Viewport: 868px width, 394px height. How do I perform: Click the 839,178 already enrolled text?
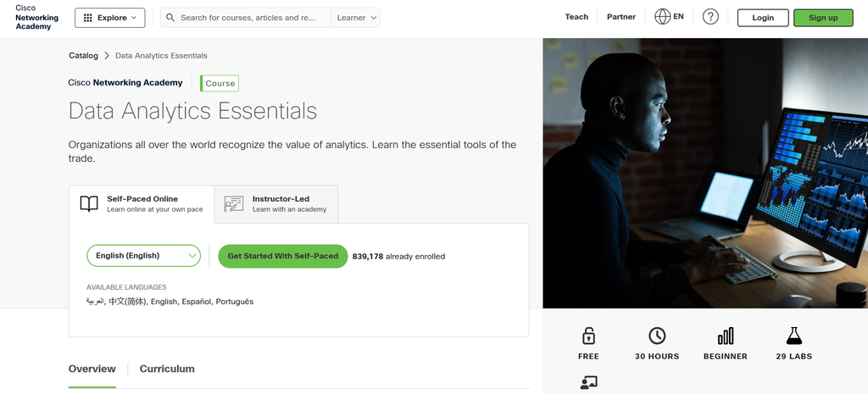click(x=398, y=256)
